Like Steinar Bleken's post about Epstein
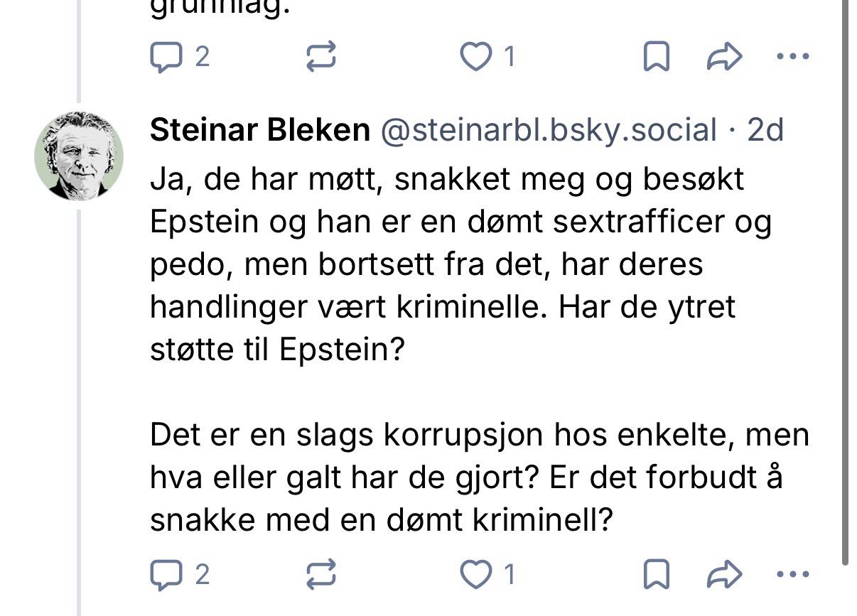This screenshot has width=857, height=616. 476,575
